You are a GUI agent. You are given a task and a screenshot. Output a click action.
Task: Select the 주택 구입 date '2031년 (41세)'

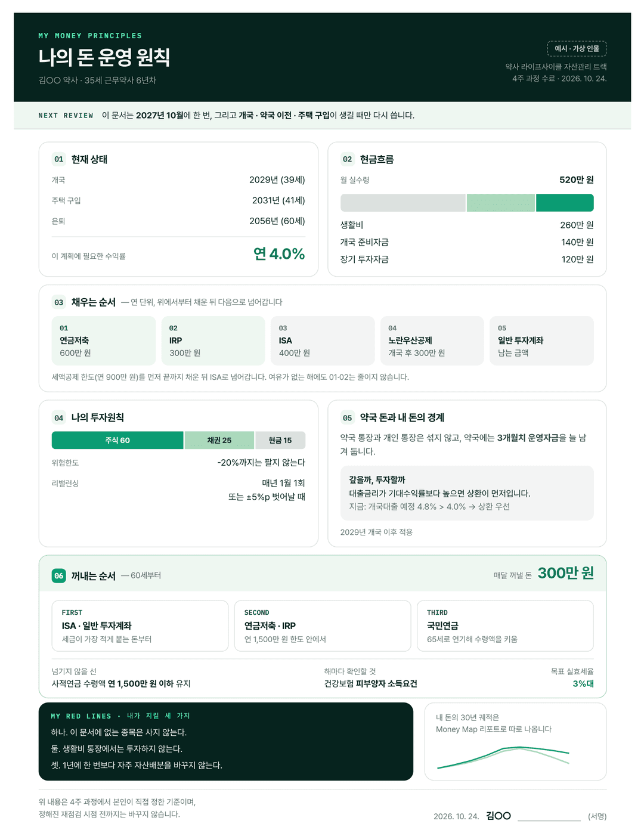point(278,200)
